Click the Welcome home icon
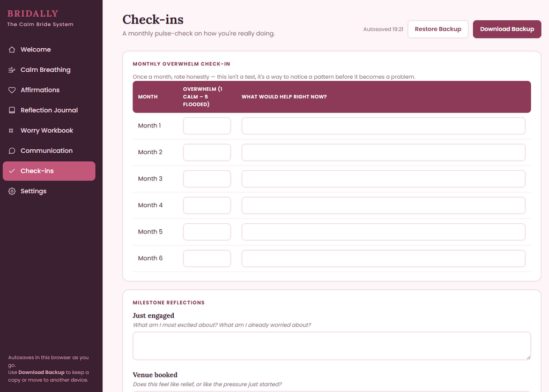This screenshot has height=392, width=549. tap(12, 50)
